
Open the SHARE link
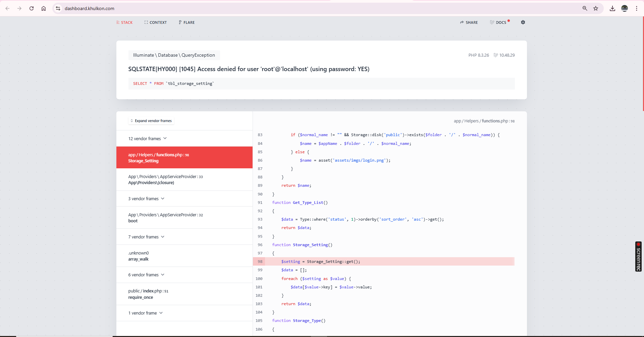469,22
